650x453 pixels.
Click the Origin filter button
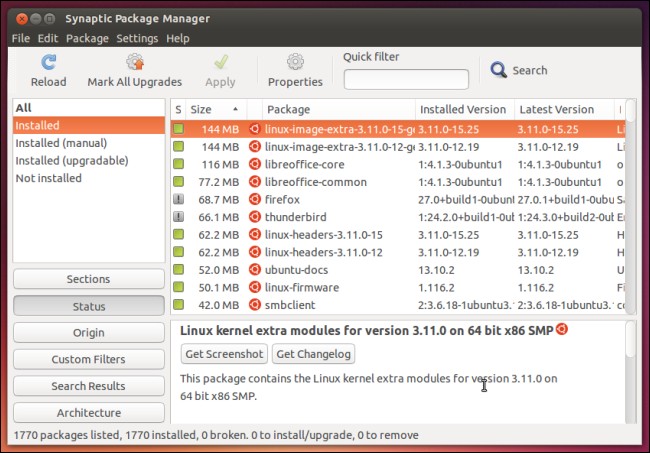89,332
